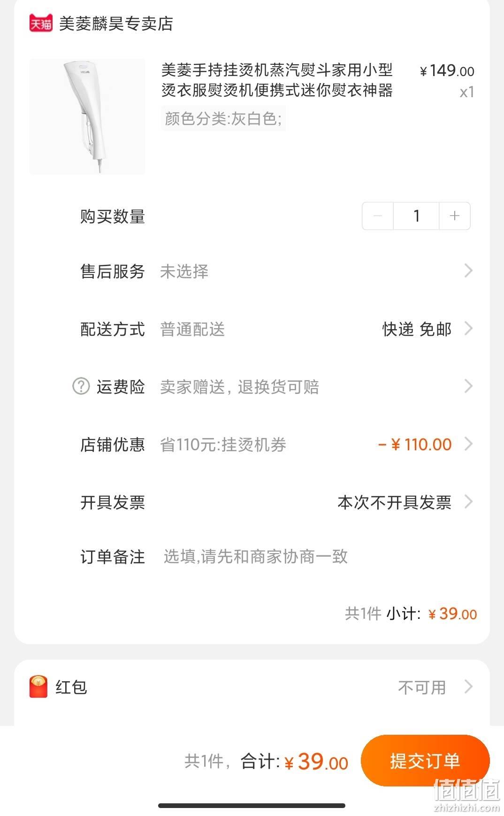Tap the -¥110.00 discount amount
The image size is (504, 816).
(x=415, y=444)
